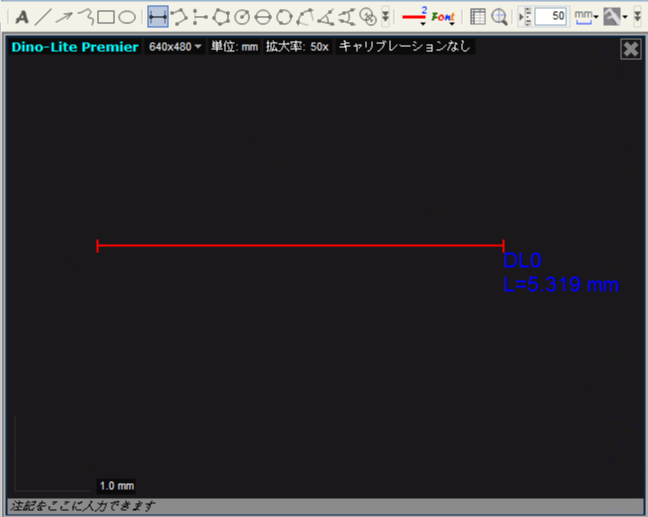648x517 pixels.
Task: Select the radius circle measurement tool
Action: point(242,17)
